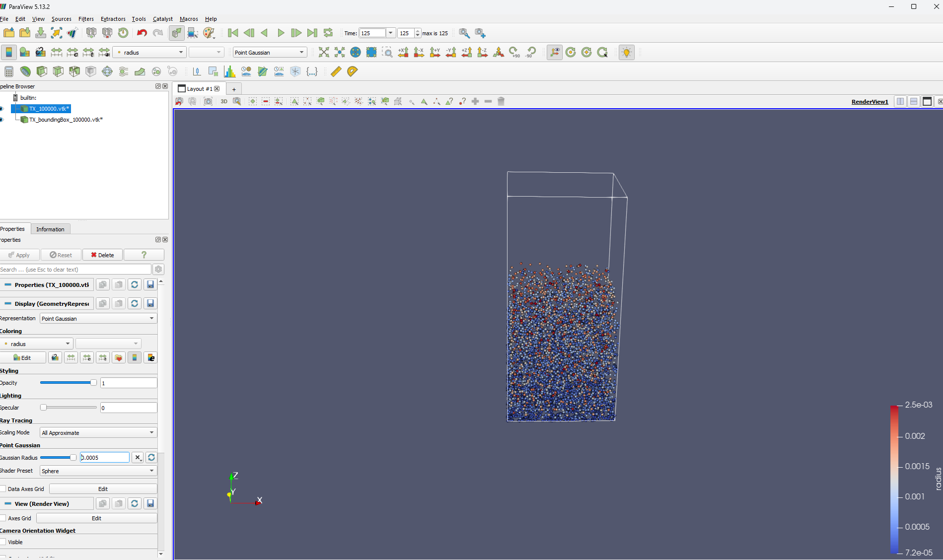Open the File menu
Viewport: 943px width, 560px height.
(4, 19)
